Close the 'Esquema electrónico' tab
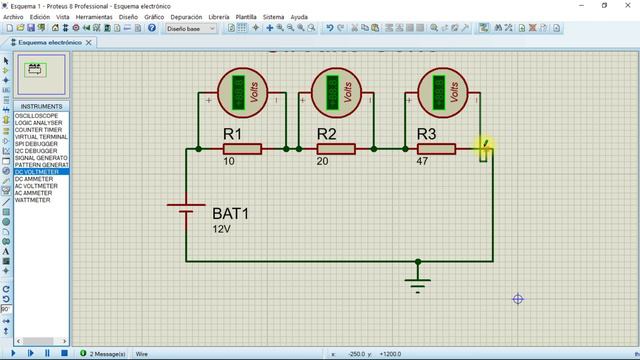640x360 pixels. pyautogui.click(x=89, y=42)
